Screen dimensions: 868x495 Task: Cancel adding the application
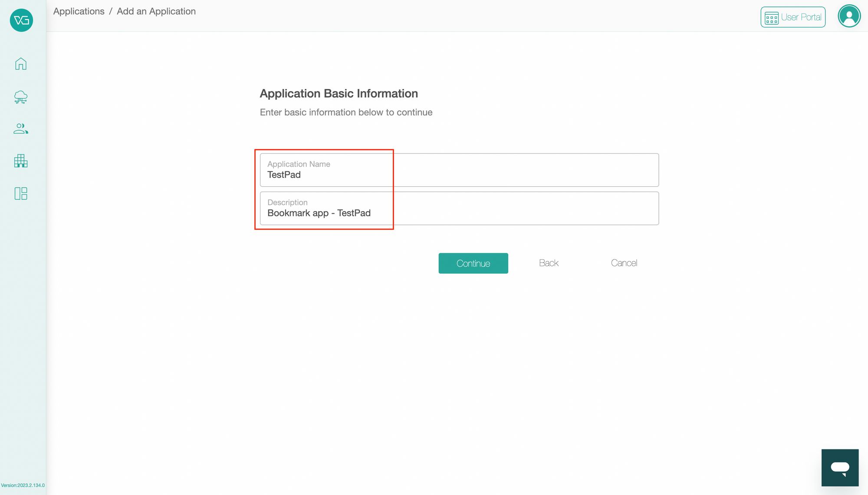pyautogui.click(x=624, y=263)
